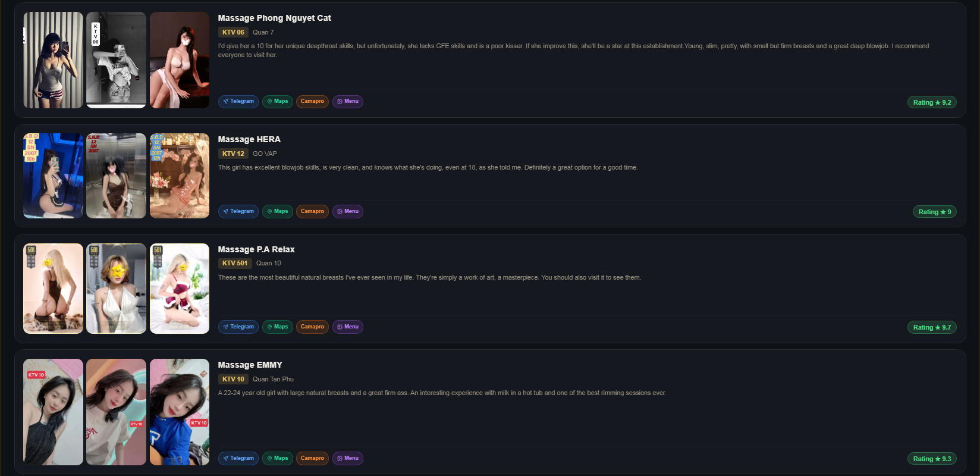Open Maps for Massage EMMY listing
Screen dimensions: 980x476
pyautogui.click(x=278, y=458)
